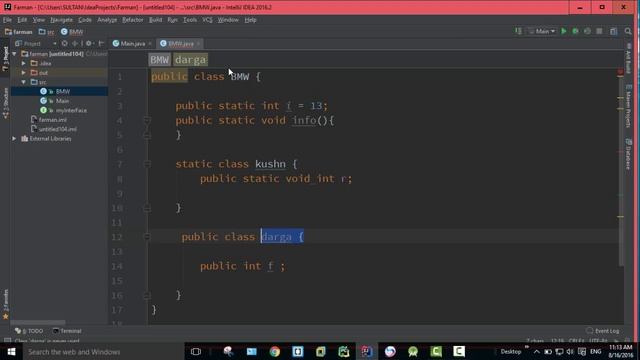
Task: Open the Main run configuration dropdown
Action: pyautogui.click(x=542, y=31)
